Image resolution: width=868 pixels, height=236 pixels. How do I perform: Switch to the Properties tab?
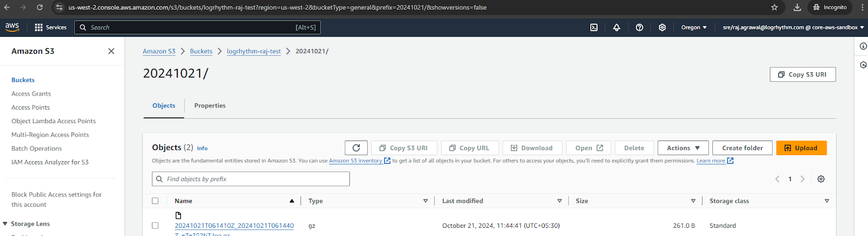210,106
